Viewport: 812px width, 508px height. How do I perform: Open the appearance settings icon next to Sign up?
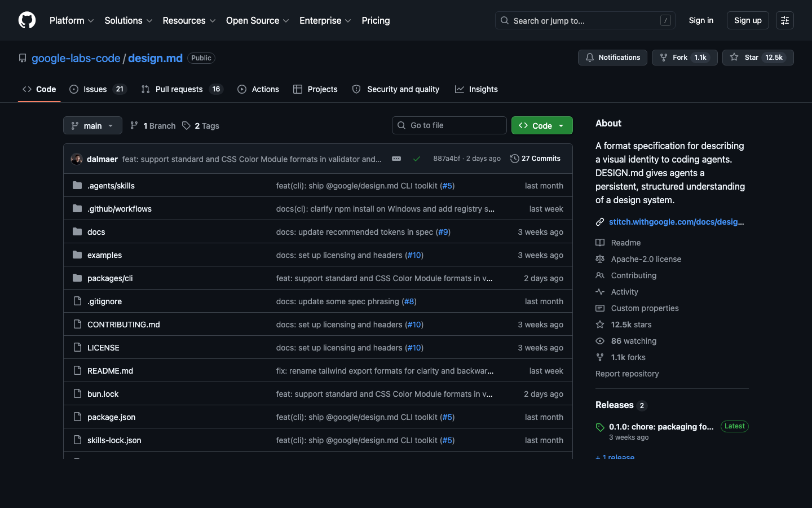tap(784, 20)
